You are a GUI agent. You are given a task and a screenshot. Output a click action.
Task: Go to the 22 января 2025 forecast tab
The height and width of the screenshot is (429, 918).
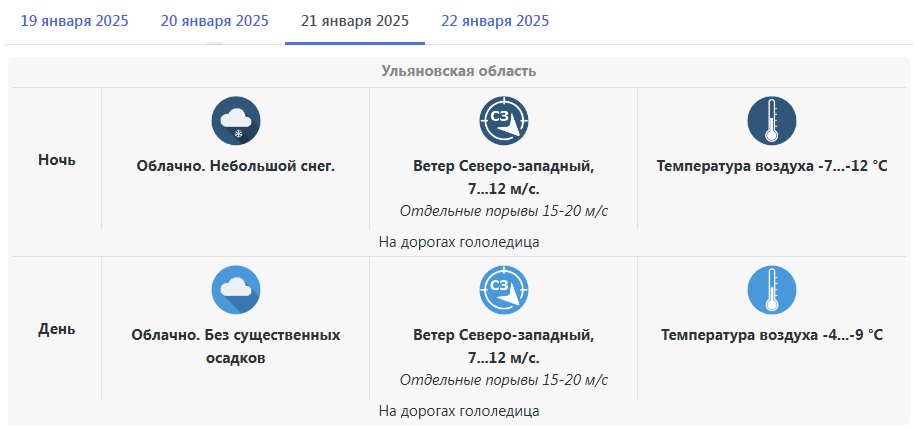pyautogui.click(x=495, y=22)
